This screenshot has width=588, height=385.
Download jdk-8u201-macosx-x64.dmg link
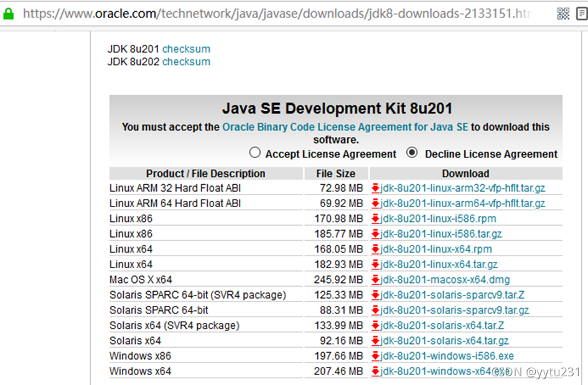point(445,280)
